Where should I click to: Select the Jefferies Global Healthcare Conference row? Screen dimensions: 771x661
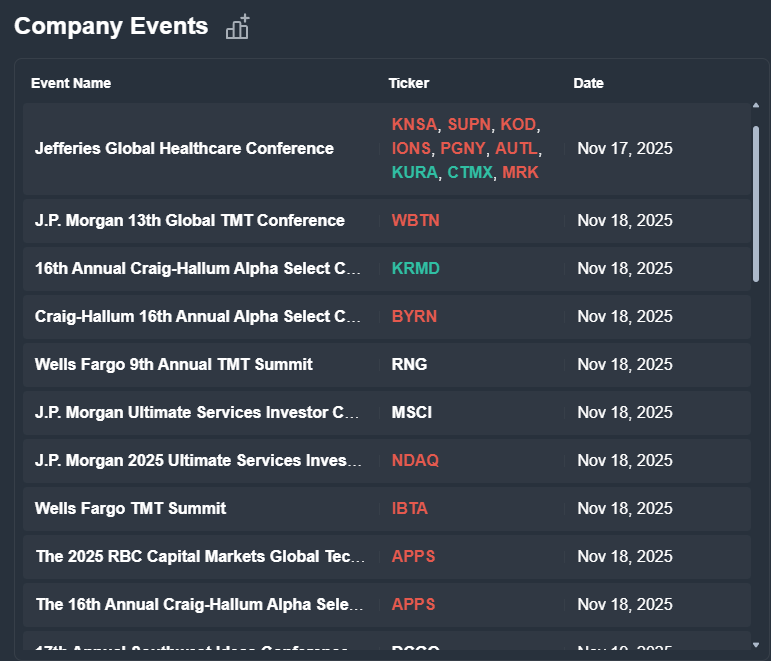point(184,148)
